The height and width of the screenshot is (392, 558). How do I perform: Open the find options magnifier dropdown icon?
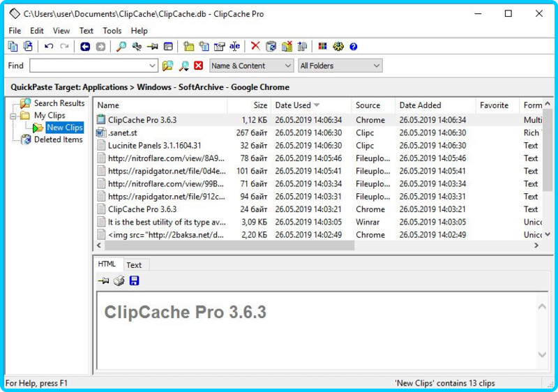coord(184,66)
